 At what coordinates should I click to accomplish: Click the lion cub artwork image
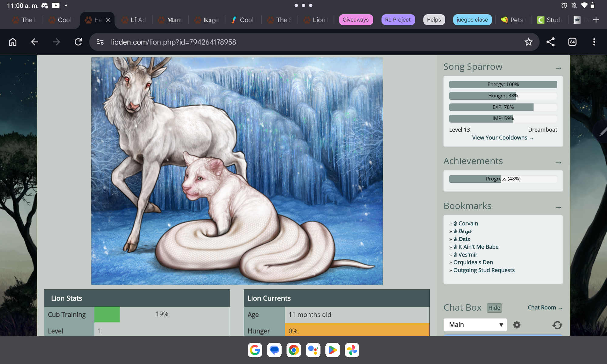[237, 171]
